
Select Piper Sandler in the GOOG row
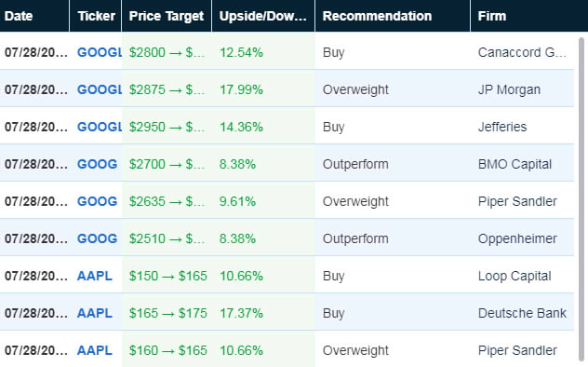tap(517, 201)
